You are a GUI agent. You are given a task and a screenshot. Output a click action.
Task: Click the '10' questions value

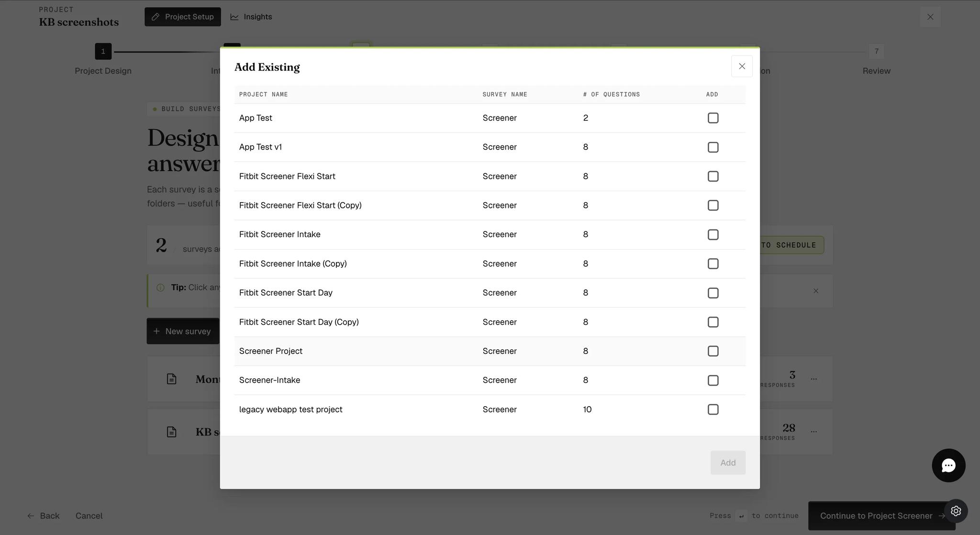tap(588, 410)
